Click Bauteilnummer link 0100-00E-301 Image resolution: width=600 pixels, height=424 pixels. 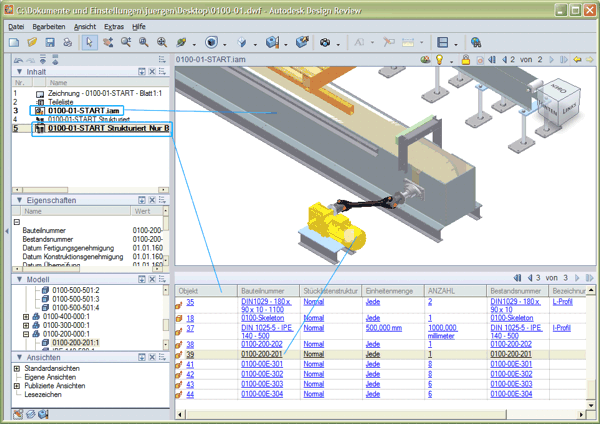click(262, 364)
